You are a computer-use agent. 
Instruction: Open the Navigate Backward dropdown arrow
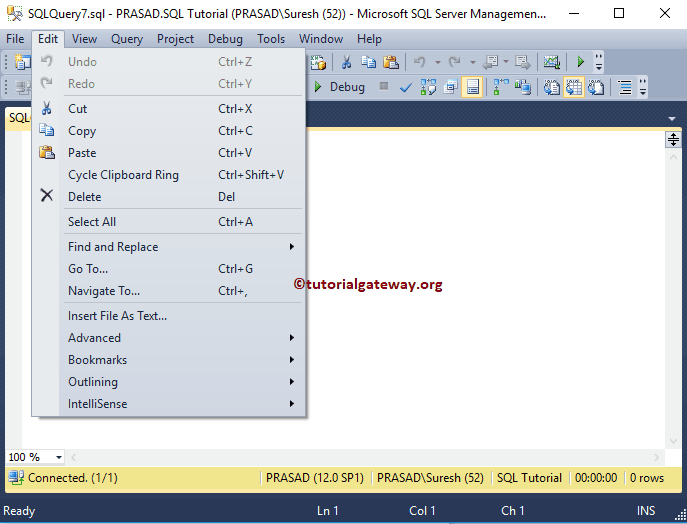coord(506,62)
